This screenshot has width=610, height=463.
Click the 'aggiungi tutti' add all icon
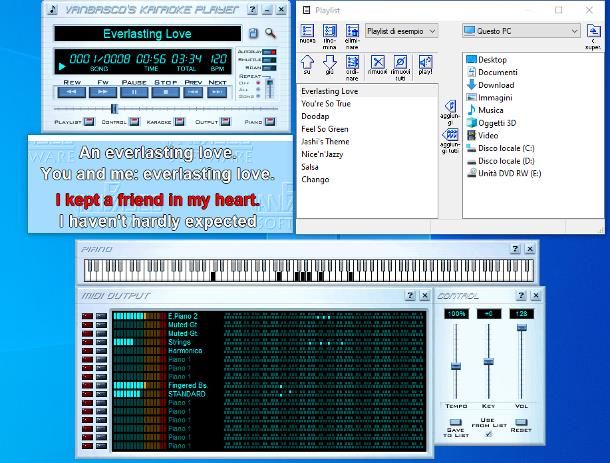click(x=450, y=141)
